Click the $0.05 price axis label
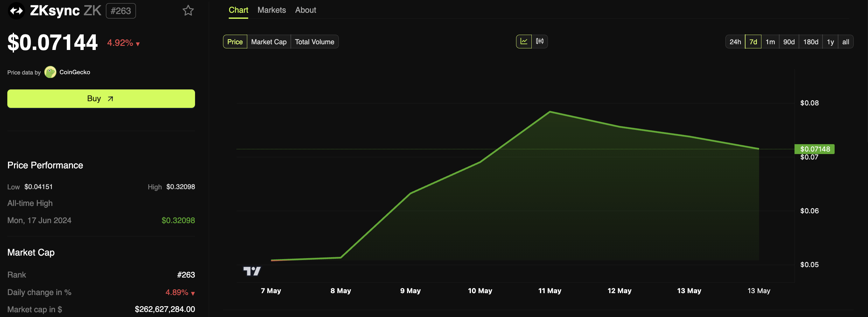The width and height of the screenshot is (868, 317). tap(809, 264)
